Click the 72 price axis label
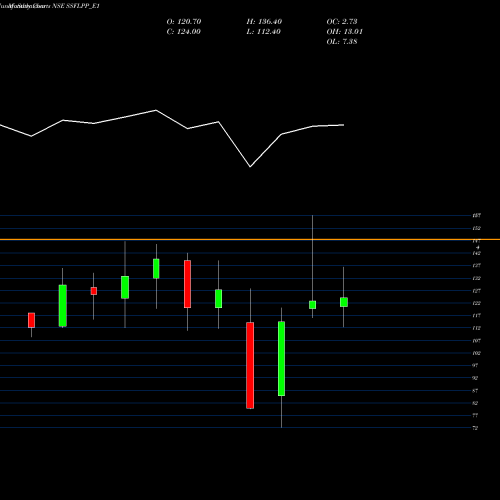Viewport: 500px width, 500px height. [475, 428]
